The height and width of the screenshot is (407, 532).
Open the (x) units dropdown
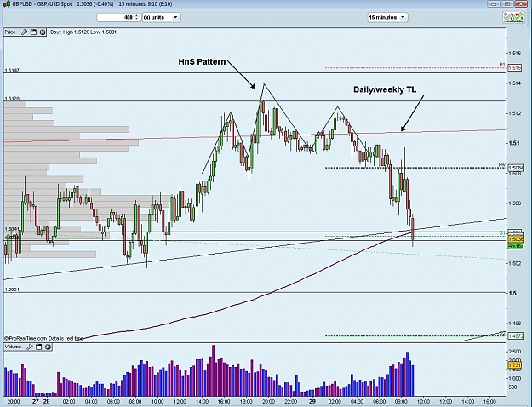tap(161, 17)
